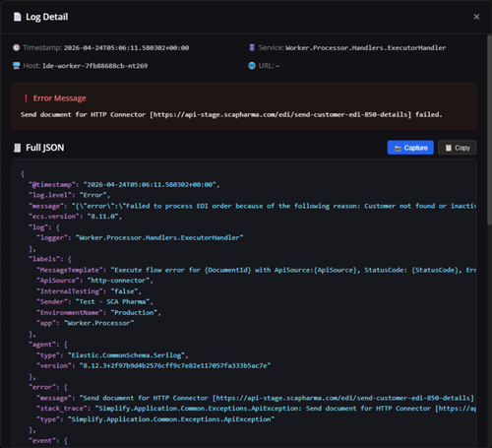Click the Capture button to capture the JSON
Screen dimensions: 492x448
point(410,148)
